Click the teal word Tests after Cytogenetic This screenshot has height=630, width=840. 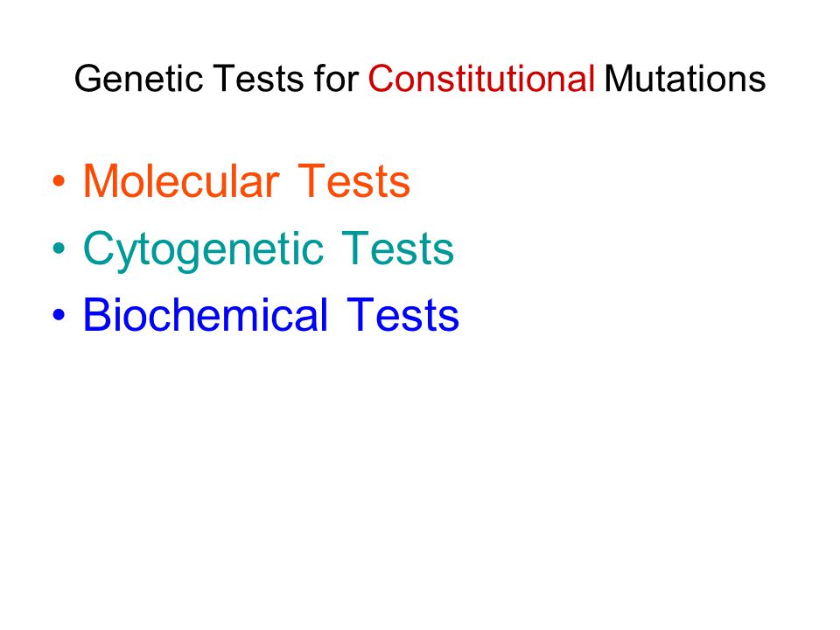[397, 248]
